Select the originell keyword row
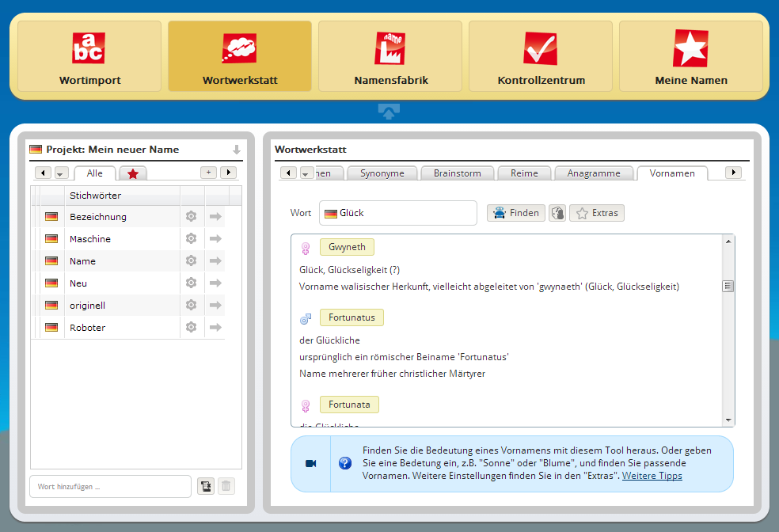The height and width of the screenshot is (532, 779). click(x=127, y=305)
